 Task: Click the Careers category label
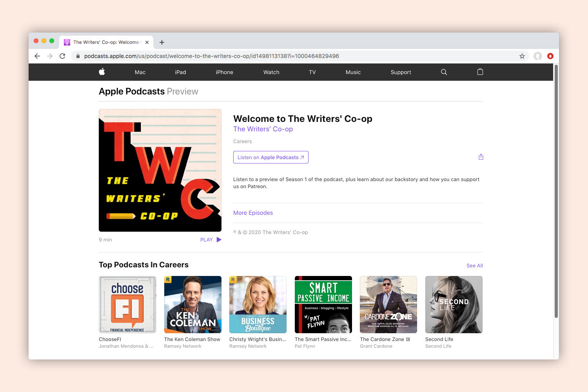(x=242, y=142)
